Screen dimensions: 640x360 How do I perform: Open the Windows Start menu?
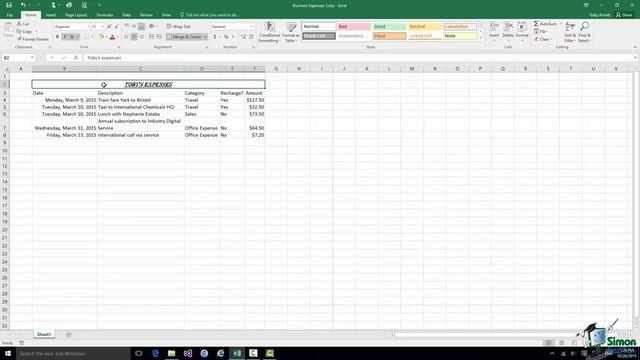pos(8,353)
